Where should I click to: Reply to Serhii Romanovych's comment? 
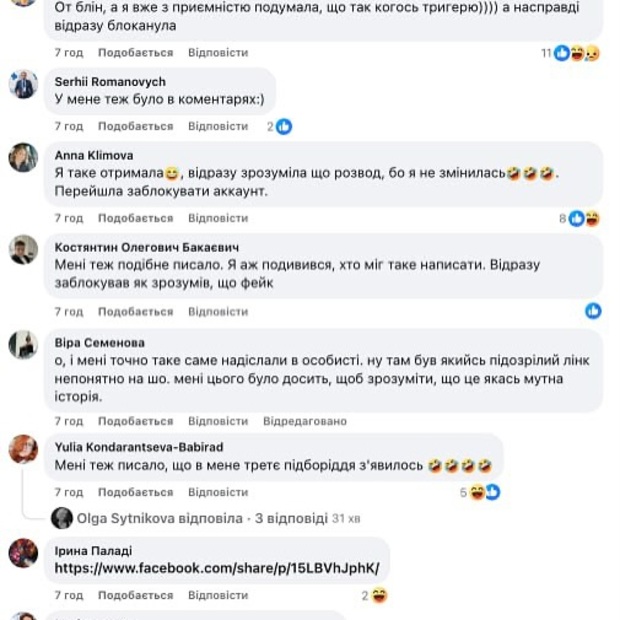(218, 126)
